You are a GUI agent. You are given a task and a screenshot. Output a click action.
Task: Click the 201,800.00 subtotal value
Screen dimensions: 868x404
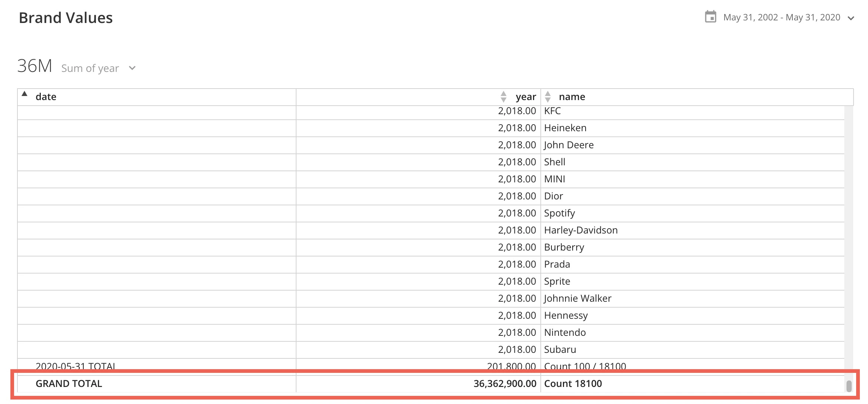[511, 366]
